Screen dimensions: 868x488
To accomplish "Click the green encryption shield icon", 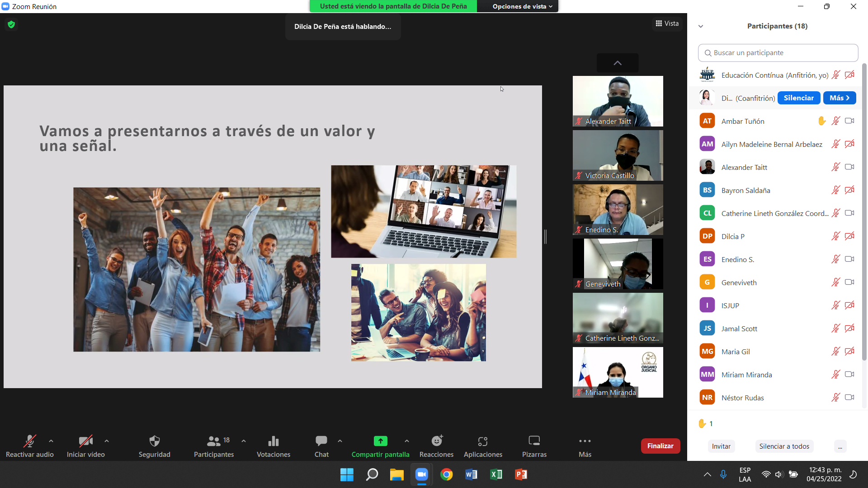I will (11, 24).
